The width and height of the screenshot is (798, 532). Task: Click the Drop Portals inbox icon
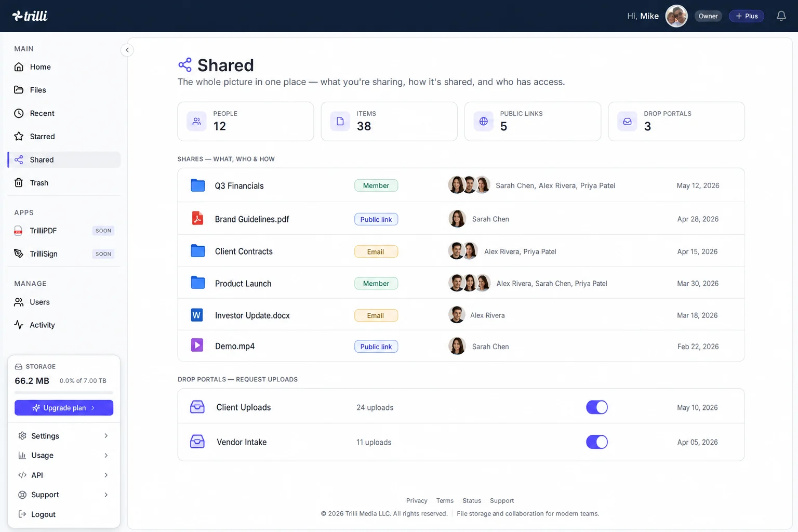pos(628,121)
